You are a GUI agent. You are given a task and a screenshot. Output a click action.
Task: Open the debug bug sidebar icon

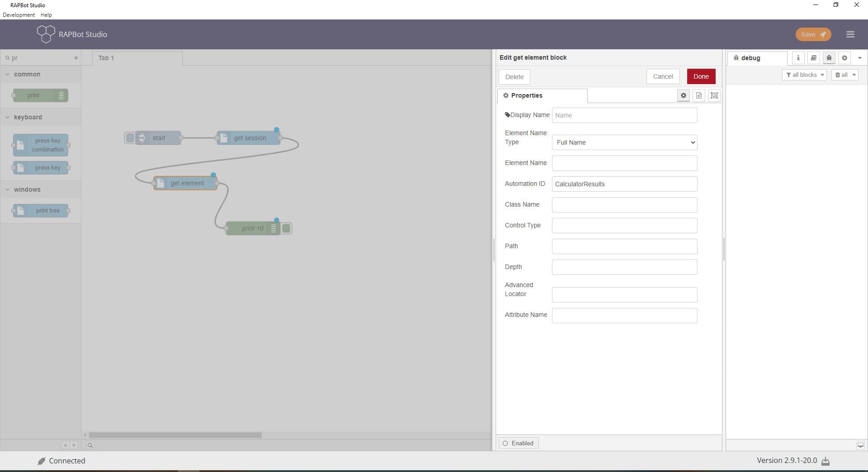click(829, 58)
